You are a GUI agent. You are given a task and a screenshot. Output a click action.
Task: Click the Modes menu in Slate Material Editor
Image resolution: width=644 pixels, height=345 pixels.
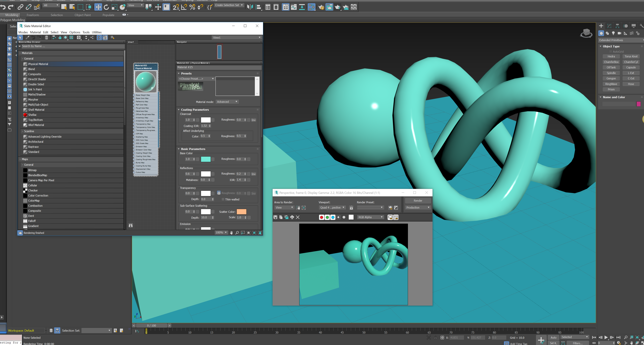point(23,32)
